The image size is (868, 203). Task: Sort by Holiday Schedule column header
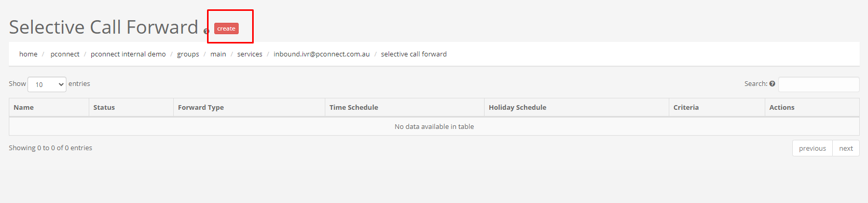point(576,107)
